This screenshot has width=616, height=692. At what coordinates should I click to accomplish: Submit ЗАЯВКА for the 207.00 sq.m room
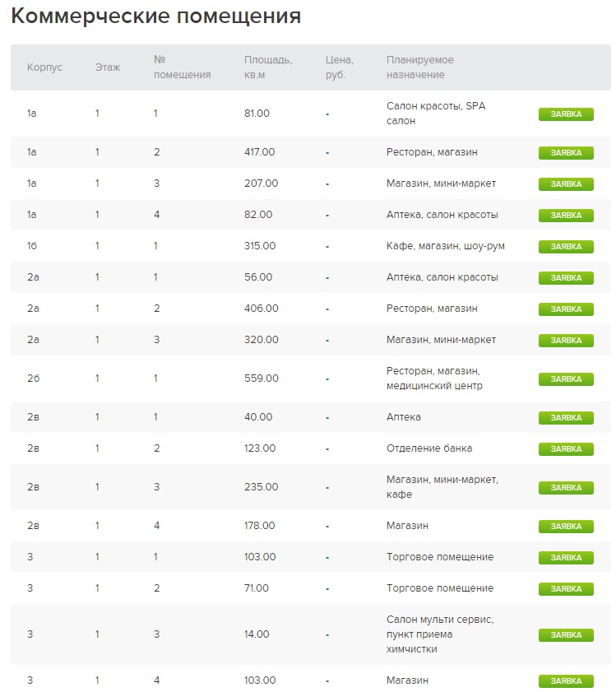pyautogui.click(x=565, y=184)
